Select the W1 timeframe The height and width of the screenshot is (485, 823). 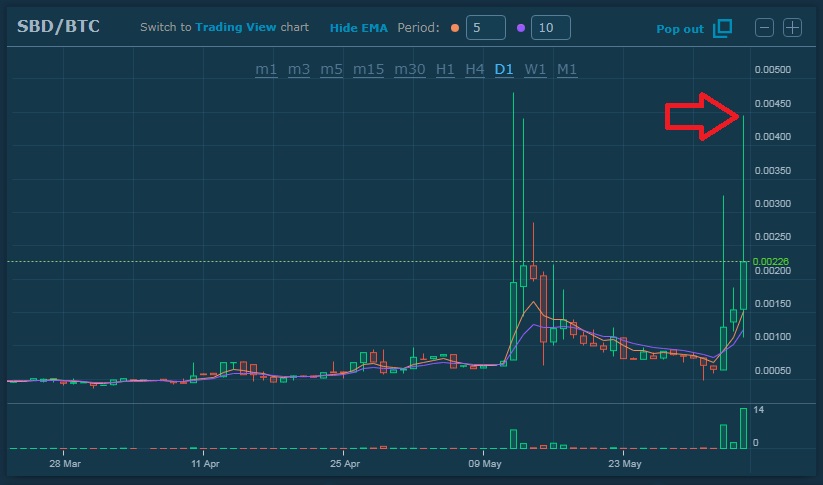tap(535, 69)
